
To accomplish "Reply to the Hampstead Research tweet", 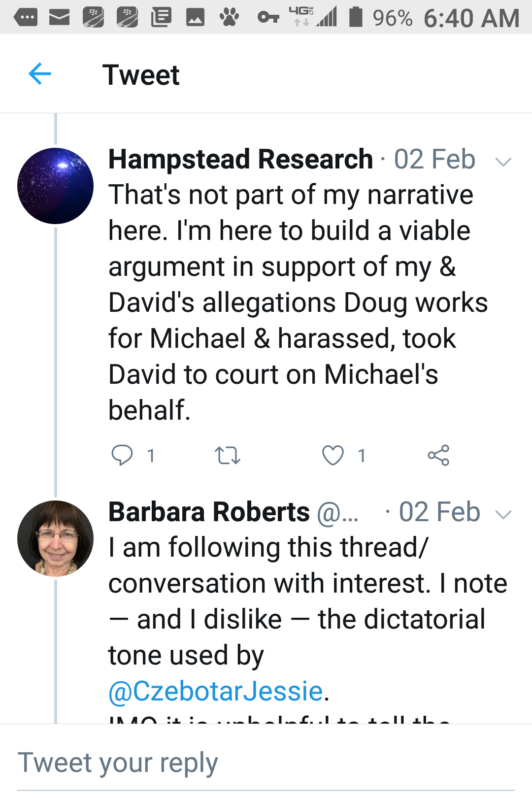I will click(x=122, y=455).
